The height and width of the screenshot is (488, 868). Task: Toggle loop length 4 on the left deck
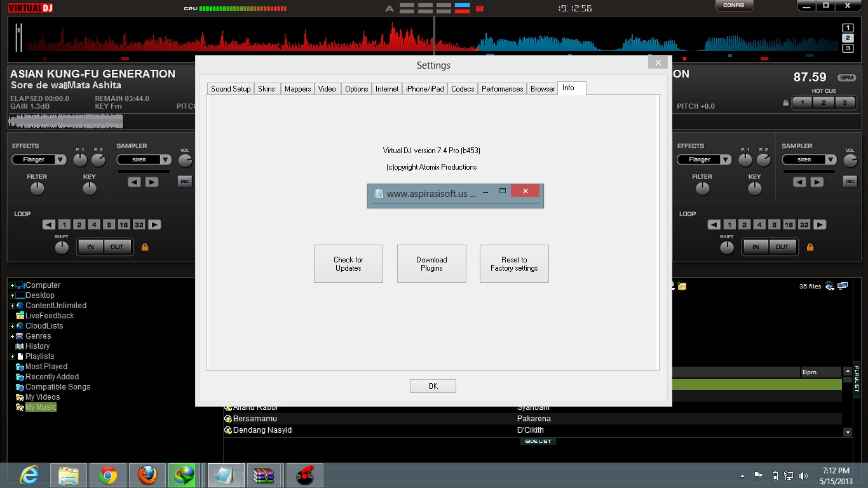pos(94,224)
